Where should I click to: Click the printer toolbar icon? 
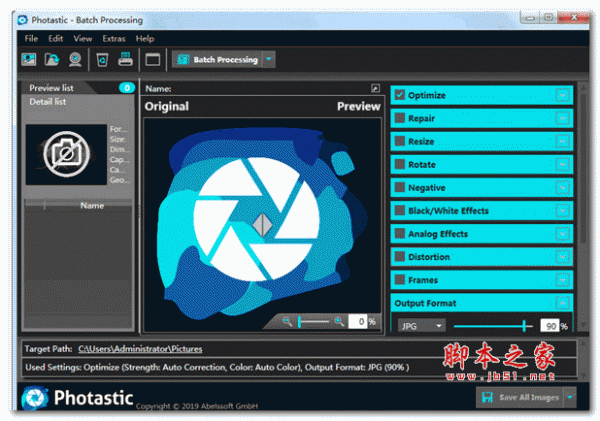[126, 59]
